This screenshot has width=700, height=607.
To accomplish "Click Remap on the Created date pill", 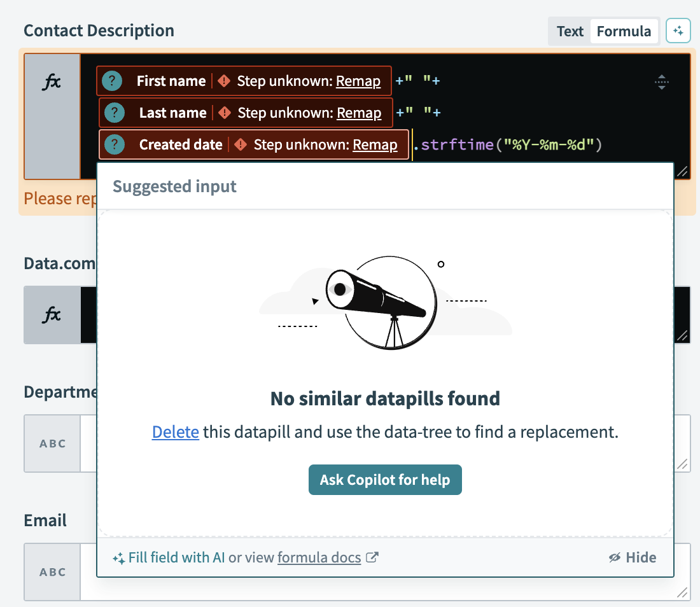I will pos(374,144).
